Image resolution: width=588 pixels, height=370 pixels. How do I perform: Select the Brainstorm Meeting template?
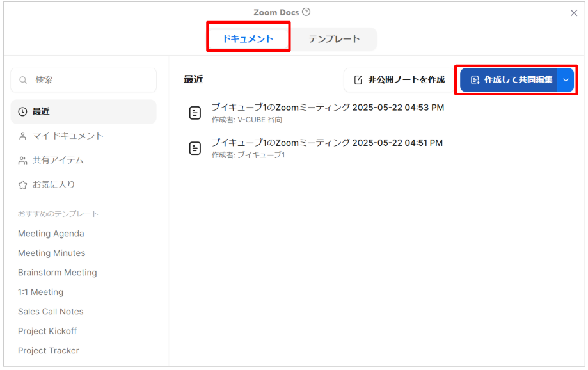(x=58, y=273)
